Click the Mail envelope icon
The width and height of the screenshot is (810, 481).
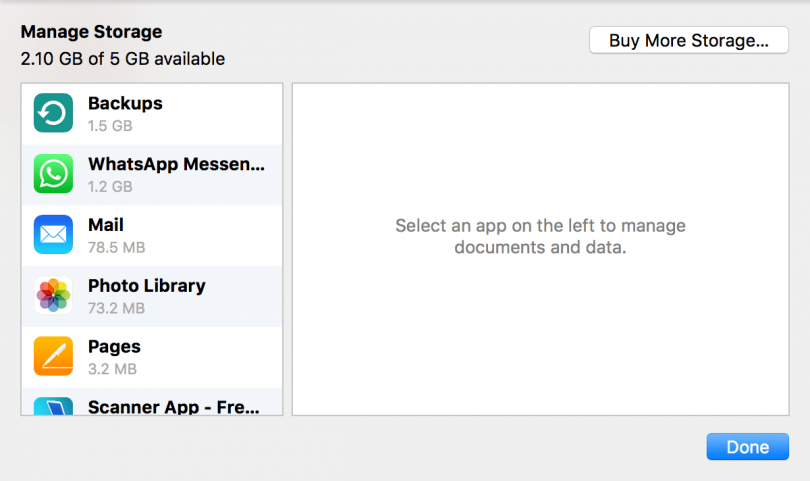[53, 235]
